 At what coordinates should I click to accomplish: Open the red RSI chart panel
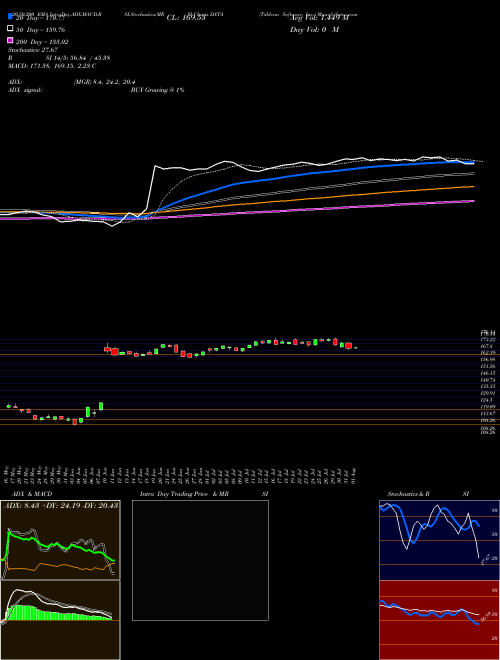439,620
